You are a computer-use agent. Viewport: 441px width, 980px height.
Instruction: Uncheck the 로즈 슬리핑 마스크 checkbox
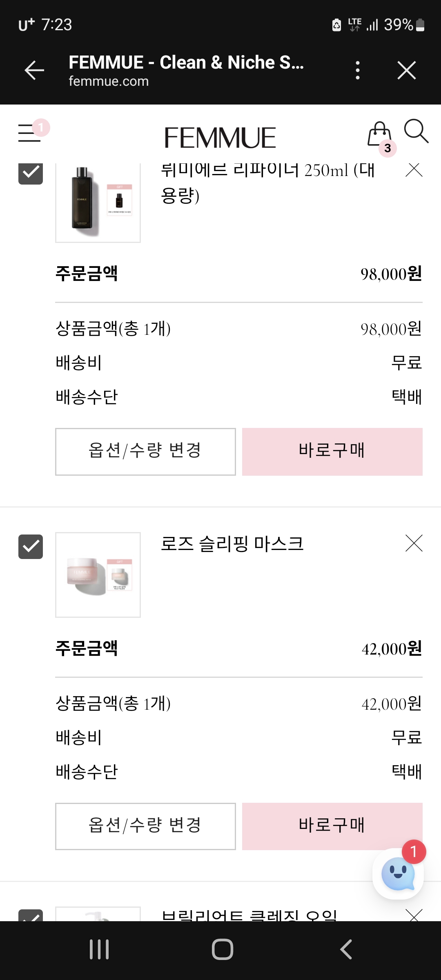pyautogui.click(x=31, y=546)
